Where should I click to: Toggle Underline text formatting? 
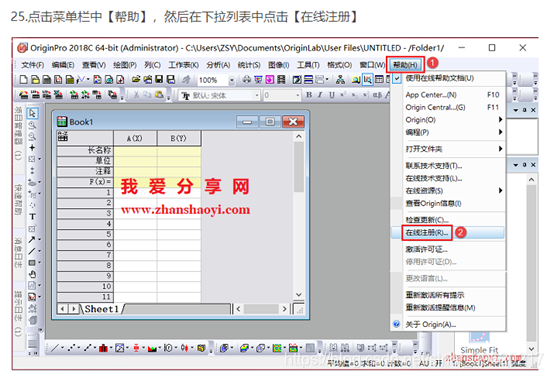click(x=331, y=95)
